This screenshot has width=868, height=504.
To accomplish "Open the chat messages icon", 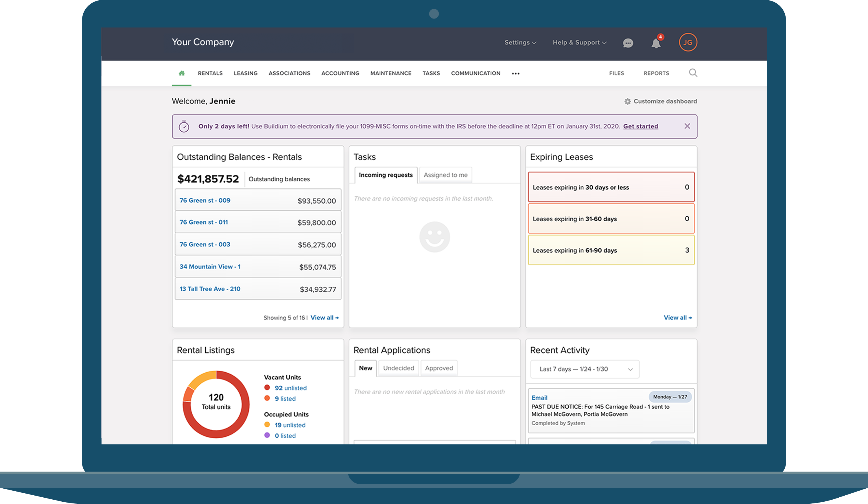I will [628, 43].
